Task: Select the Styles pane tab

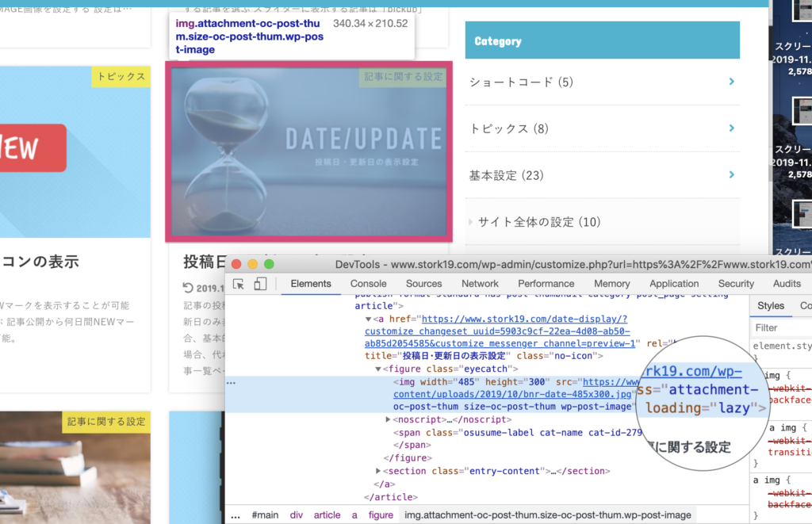Action: (771, 305)
